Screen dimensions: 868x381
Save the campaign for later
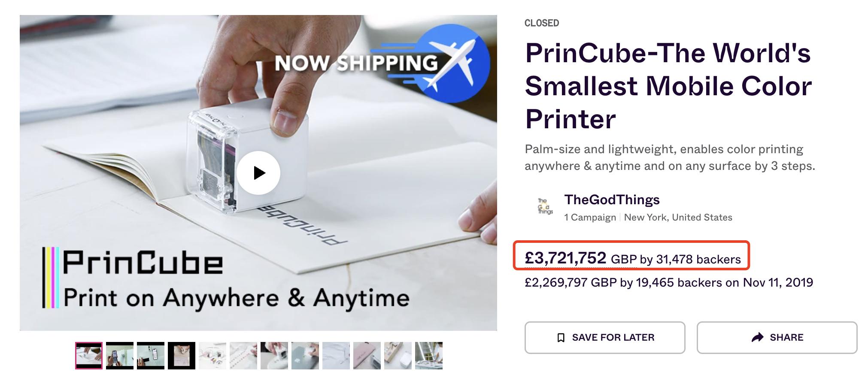605,338
